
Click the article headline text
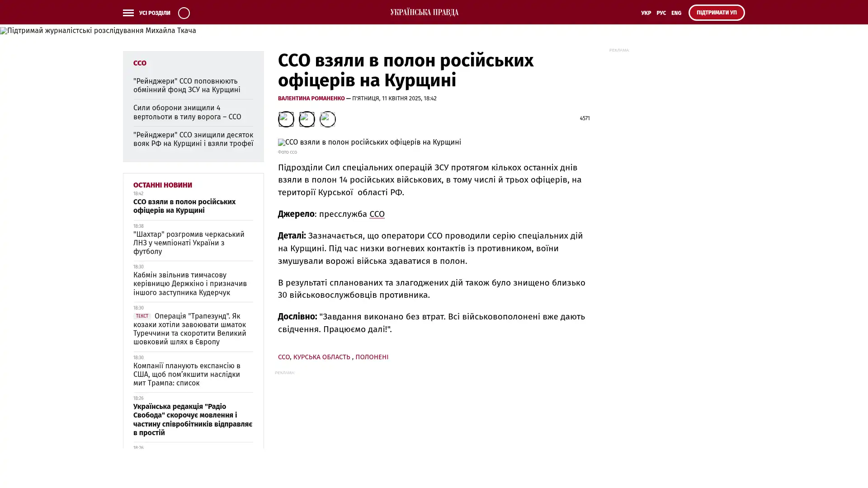click(x=406, y=70)
